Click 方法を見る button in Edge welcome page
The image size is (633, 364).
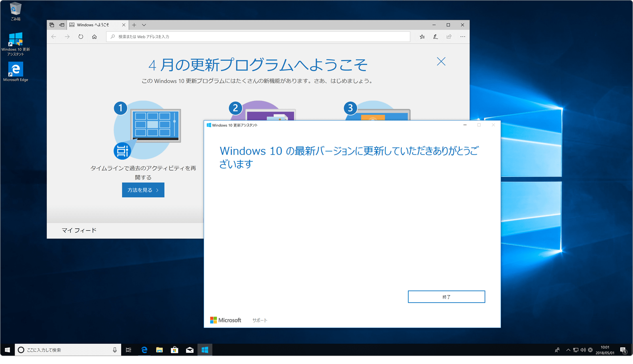pyautogui.click(x=143, y=190)
